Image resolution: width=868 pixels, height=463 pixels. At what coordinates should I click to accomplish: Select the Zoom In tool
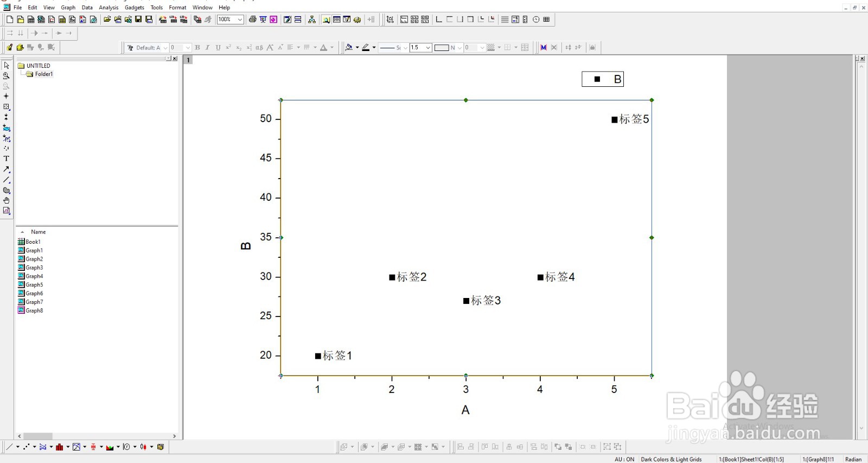tap(7, 75)
